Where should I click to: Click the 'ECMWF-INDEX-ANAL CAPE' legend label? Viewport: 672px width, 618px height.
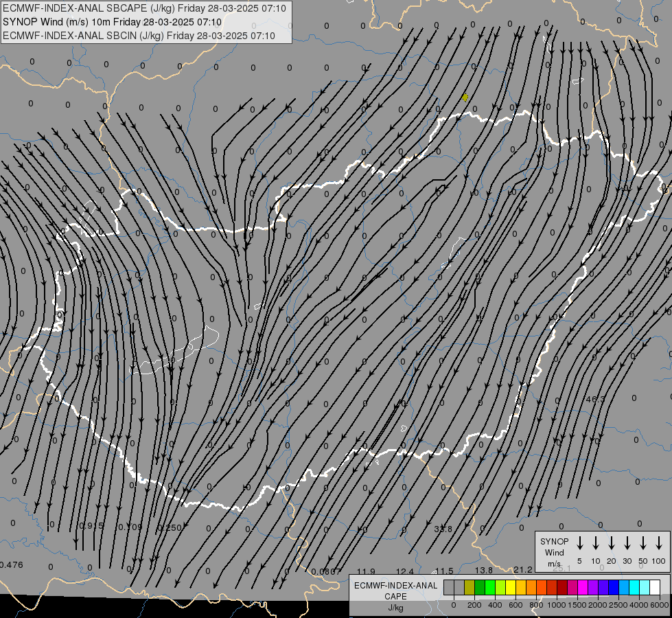click(395, 591)
